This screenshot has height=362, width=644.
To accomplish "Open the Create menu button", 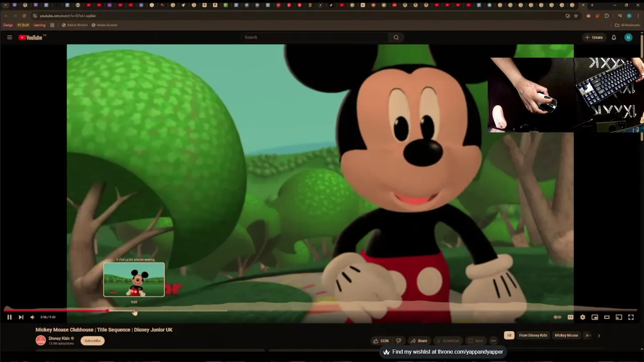I will [594, 37].
